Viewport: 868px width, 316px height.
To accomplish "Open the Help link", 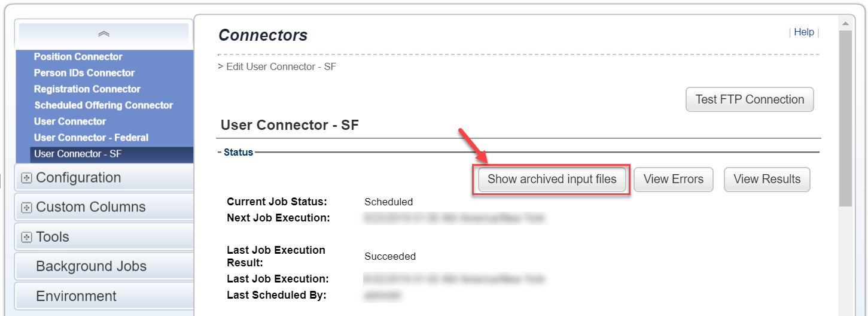I will click(x=804, y=32).
